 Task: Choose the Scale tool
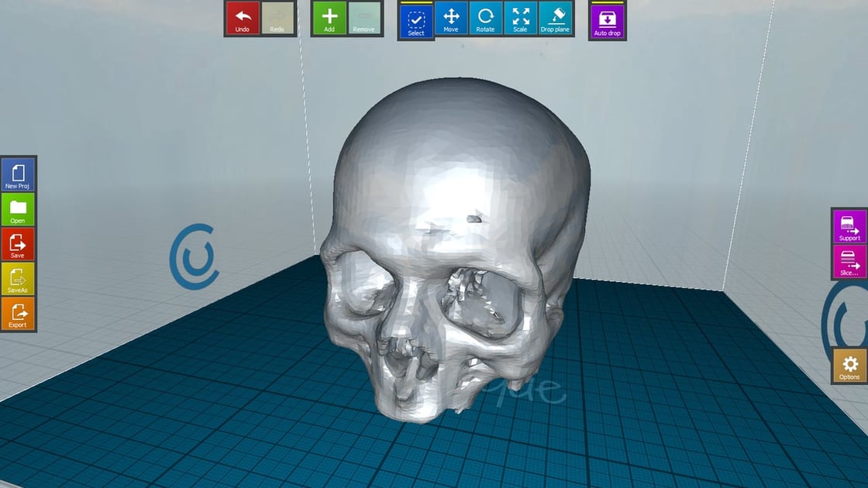(x=520, y=19)
